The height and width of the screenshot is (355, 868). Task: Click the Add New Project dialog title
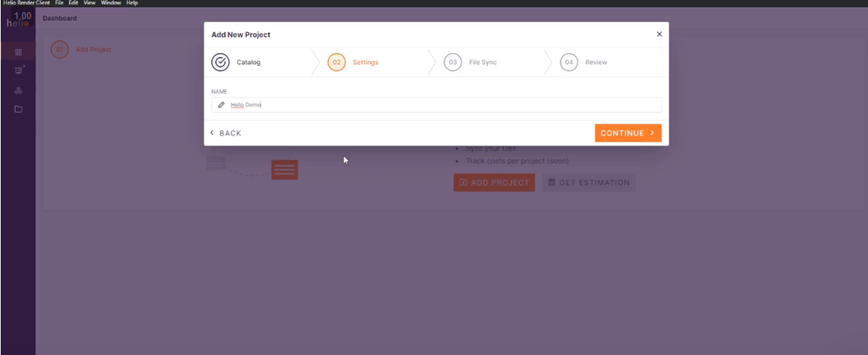click(x=240, y=35)
